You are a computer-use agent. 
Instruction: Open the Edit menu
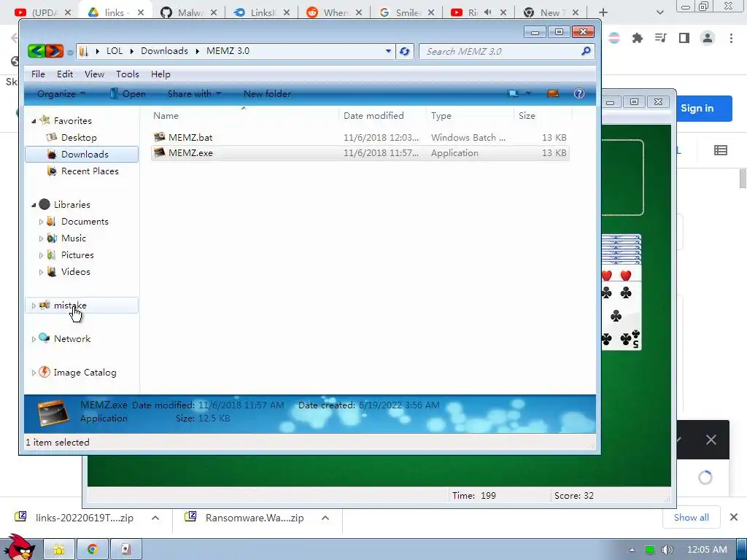click(x=65, y=74)
